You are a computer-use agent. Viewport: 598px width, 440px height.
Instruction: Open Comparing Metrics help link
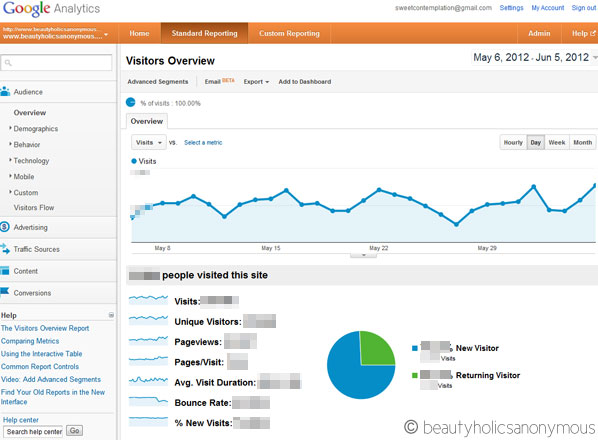(x=30, y=341)
